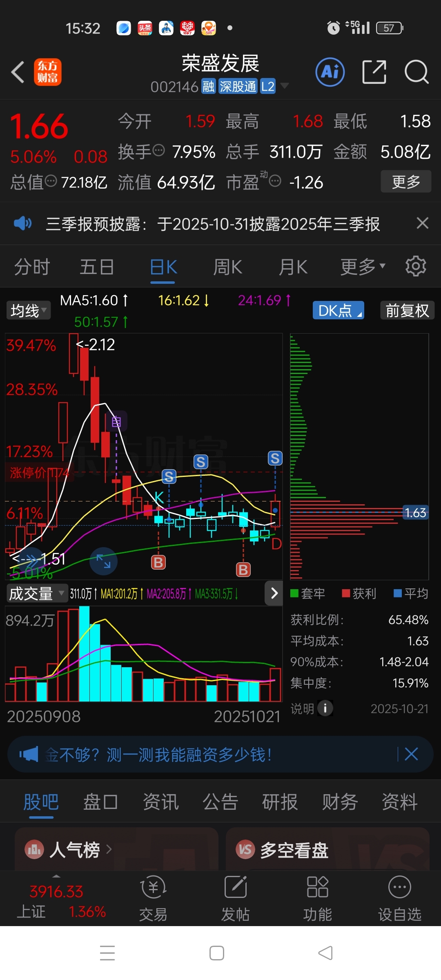Tap info icon beside 总值
The width and height of the screenshot is (441, 980).
[x=51, y=180]
